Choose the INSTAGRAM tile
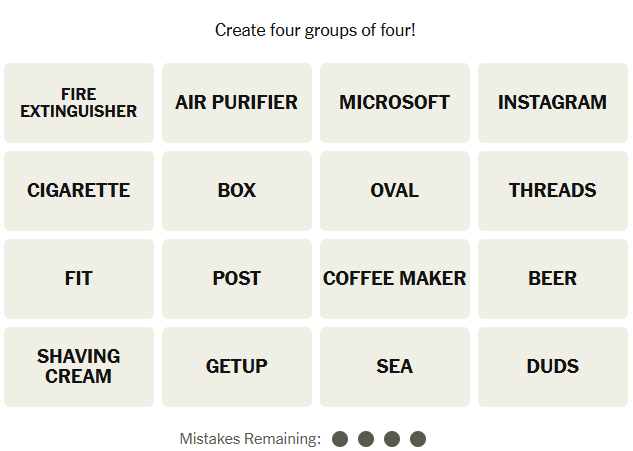 pyautogui.click(x=552, y=103)
